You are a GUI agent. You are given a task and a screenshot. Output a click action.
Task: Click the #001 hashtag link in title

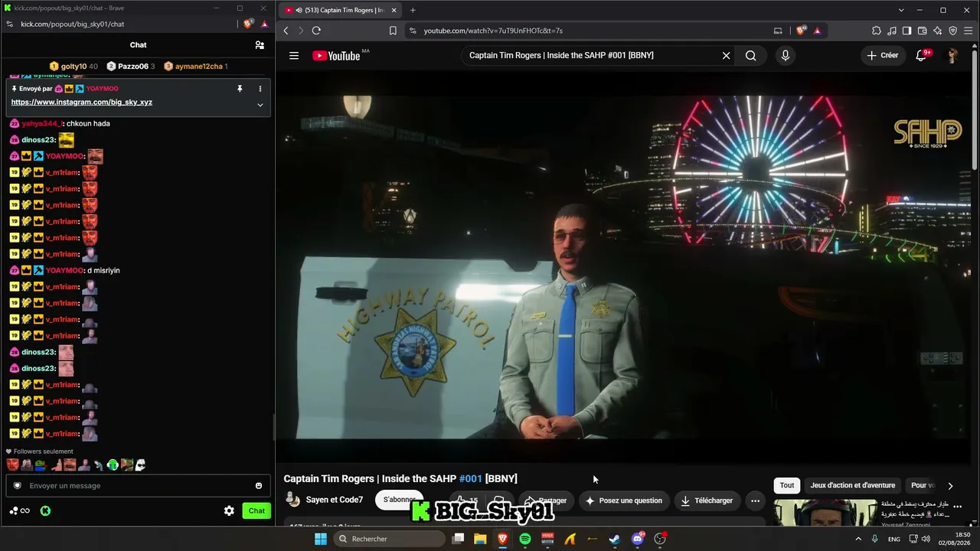471,478
